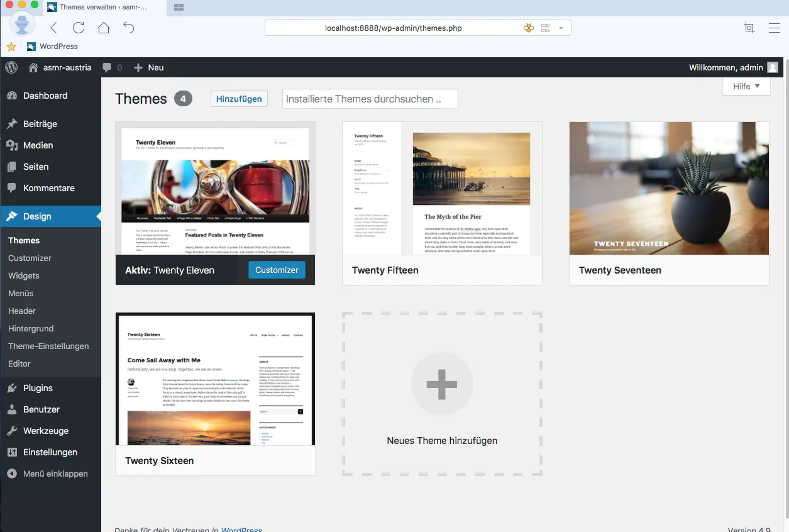The width and height of the screenshot is (789, 532).
Task: Open the WordPress bookmark in bookmarks bar
Action: pyautogui.click(x=53, y=47)
